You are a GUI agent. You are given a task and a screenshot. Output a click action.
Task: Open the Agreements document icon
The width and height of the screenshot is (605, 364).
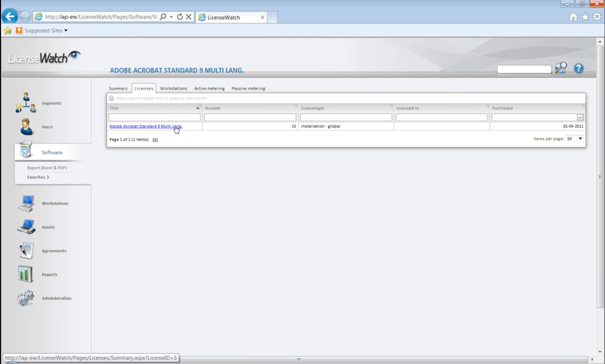(x=26, y=250)
